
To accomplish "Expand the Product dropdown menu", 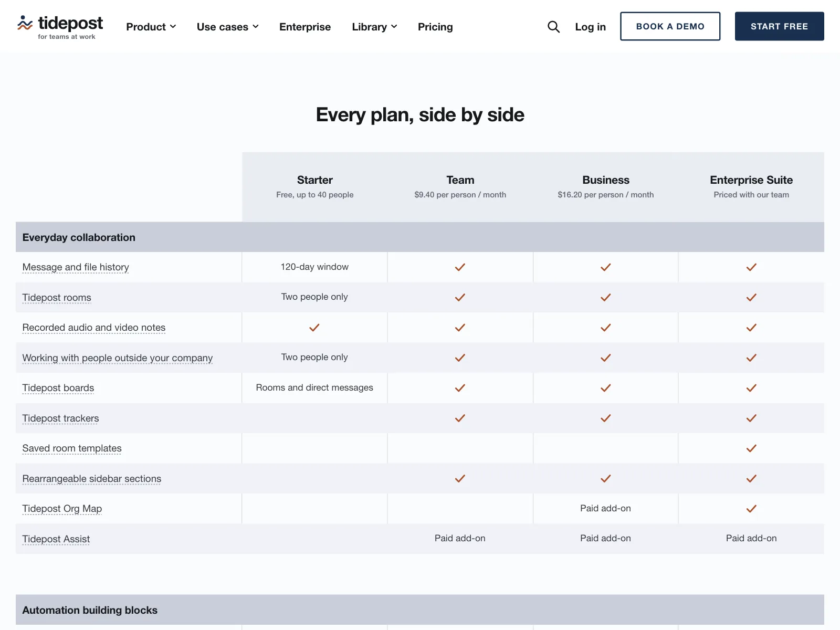I will point(151,27).
